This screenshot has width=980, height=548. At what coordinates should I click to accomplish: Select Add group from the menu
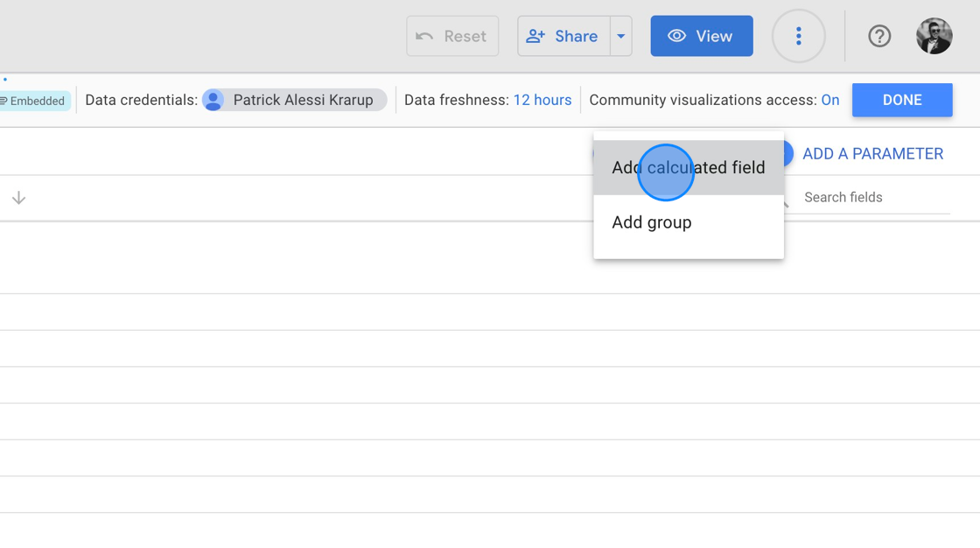651,222
